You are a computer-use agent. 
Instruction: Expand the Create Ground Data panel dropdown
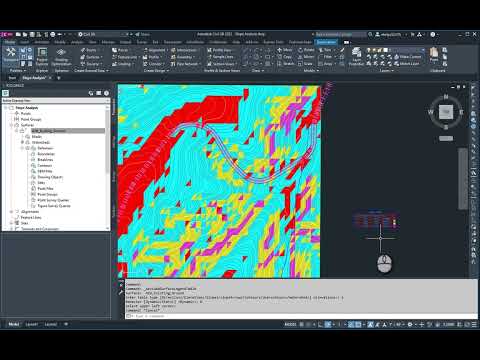(x=91, y=71)
